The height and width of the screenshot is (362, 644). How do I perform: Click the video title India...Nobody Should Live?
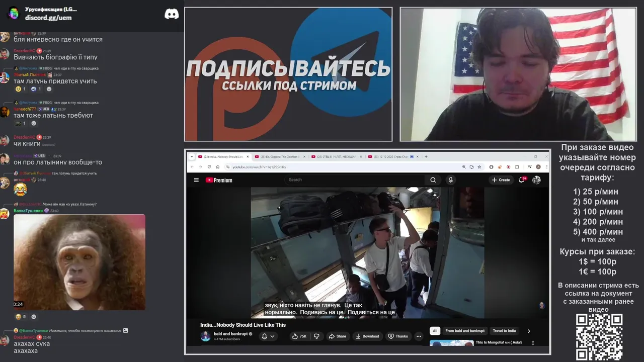click(x=243, y=325)
